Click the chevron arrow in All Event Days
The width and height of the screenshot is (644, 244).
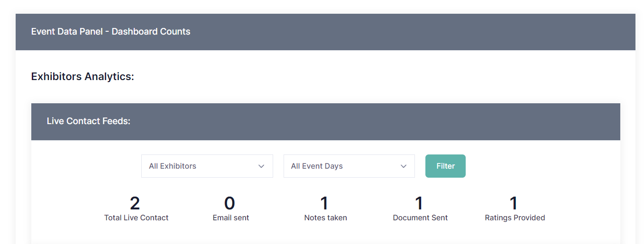(404, 166)
